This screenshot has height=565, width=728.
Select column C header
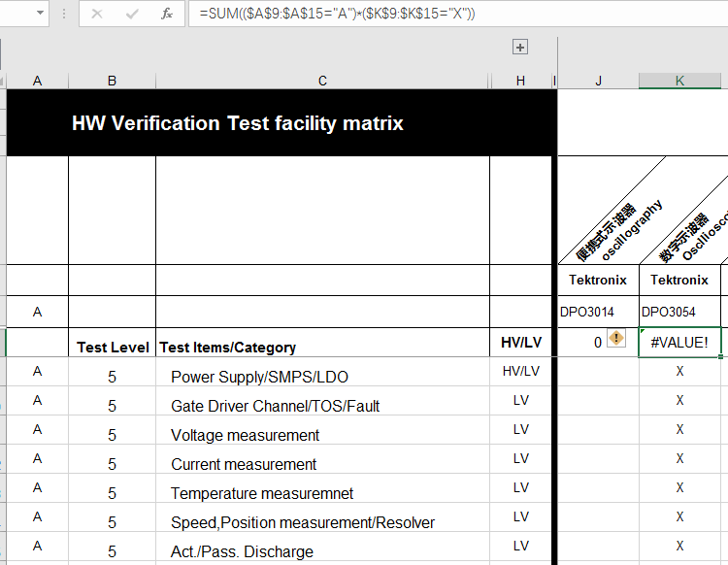(322, 81)
